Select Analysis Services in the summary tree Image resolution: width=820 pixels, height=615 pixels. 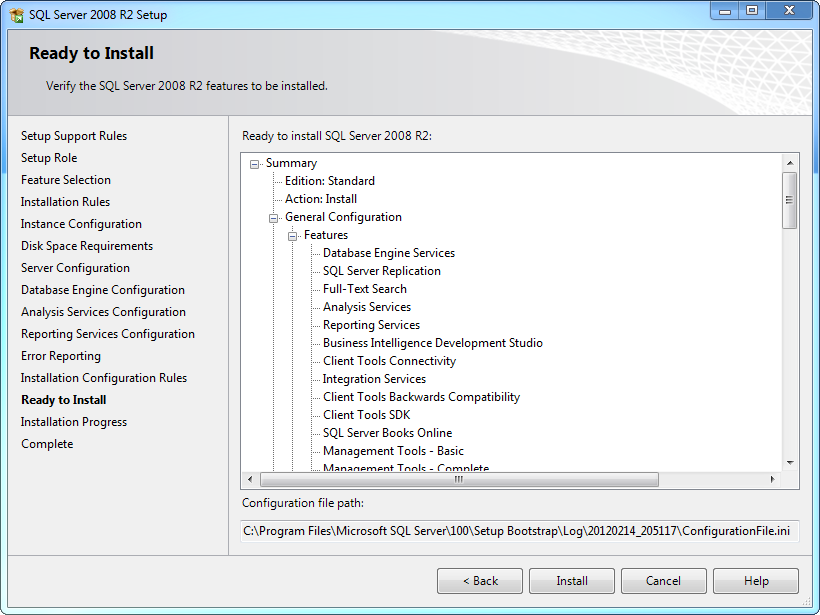coord(366,306)
